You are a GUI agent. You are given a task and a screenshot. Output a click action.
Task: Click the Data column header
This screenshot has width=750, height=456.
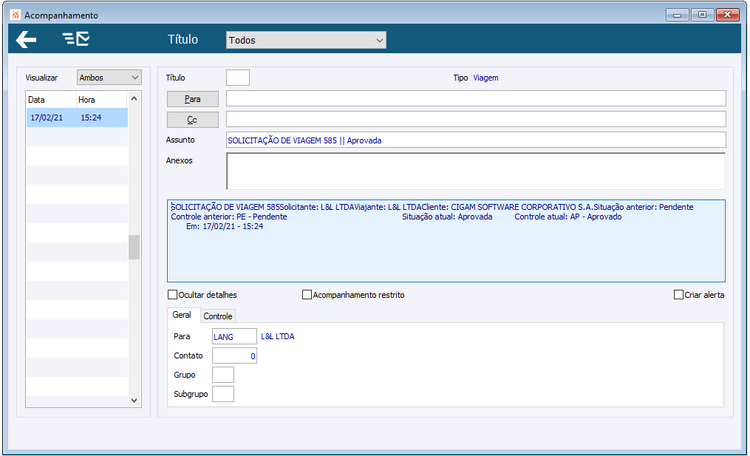[51, 100]
